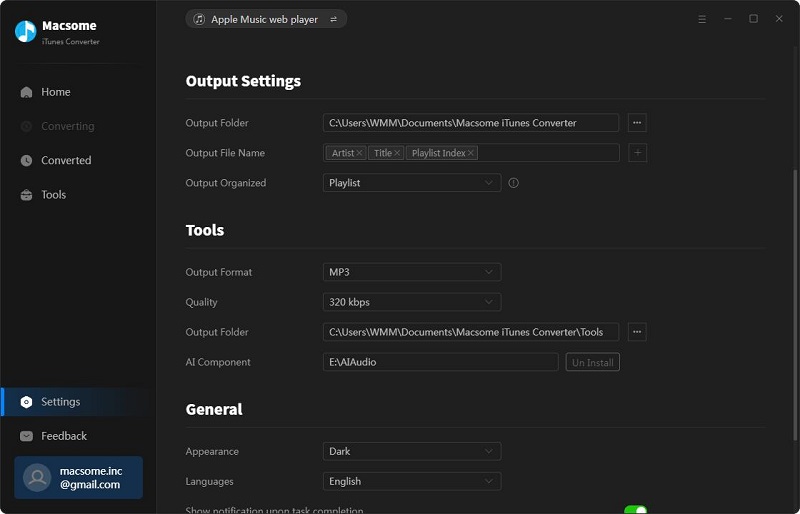Open the Output Format MP3 dropdown
800x514 pixels.
tap(412, 272)
